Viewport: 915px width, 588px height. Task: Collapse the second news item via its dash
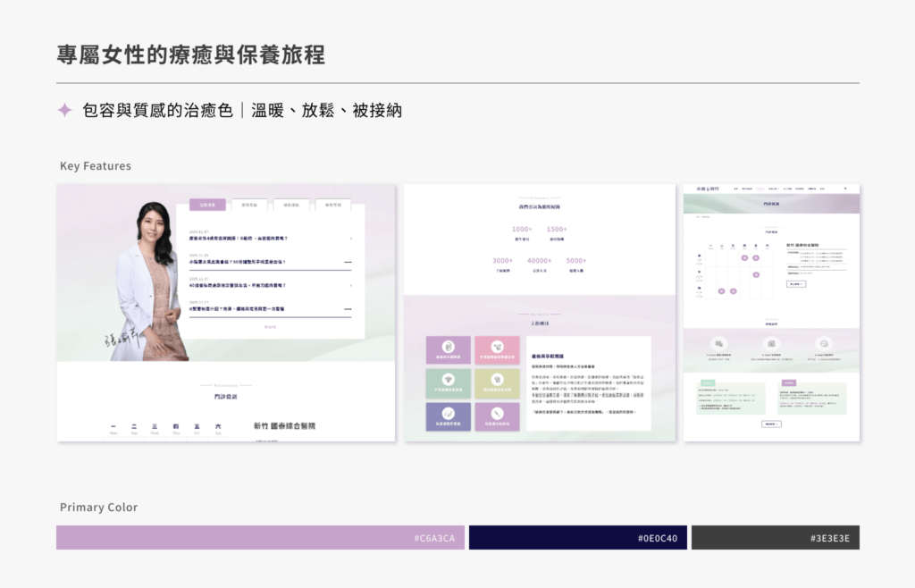click(348, 263)
